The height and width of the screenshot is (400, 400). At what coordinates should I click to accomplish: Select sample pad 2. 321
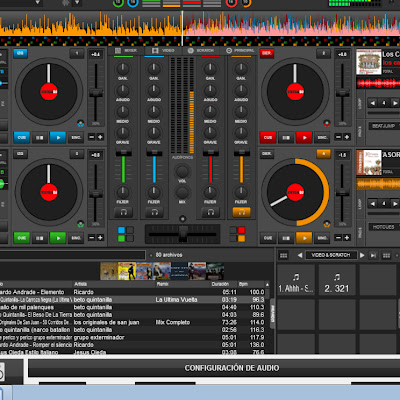click(x=337, y=280)
